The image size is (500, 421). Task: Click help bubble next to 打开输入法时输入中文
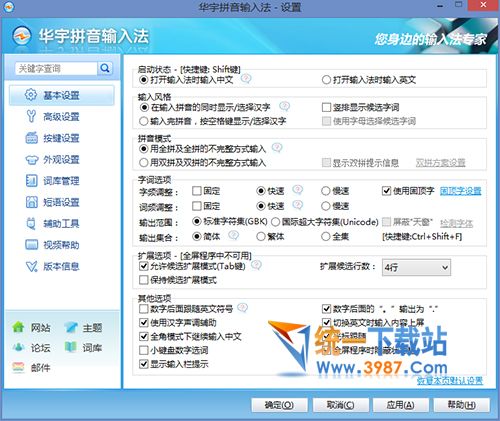click(x=246, y=79)
